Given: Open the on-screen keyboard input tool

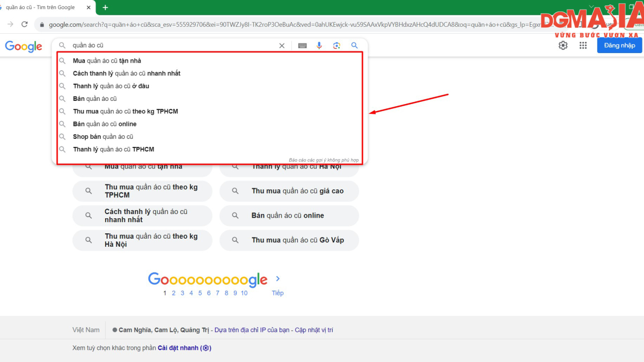Looking at the screenshot, I should tap(303, 46).
